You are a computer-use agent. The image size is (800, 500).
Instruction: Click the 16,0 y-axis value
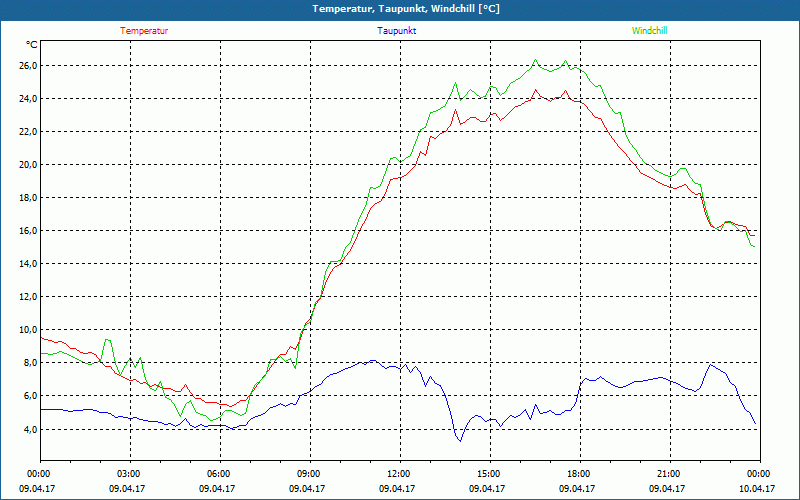pos(28,231)
